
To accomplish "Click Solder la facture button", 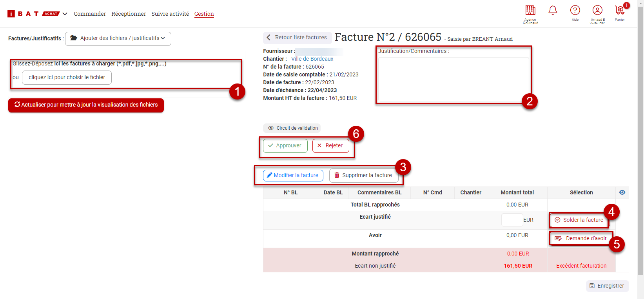I will [x=579, y=220].
